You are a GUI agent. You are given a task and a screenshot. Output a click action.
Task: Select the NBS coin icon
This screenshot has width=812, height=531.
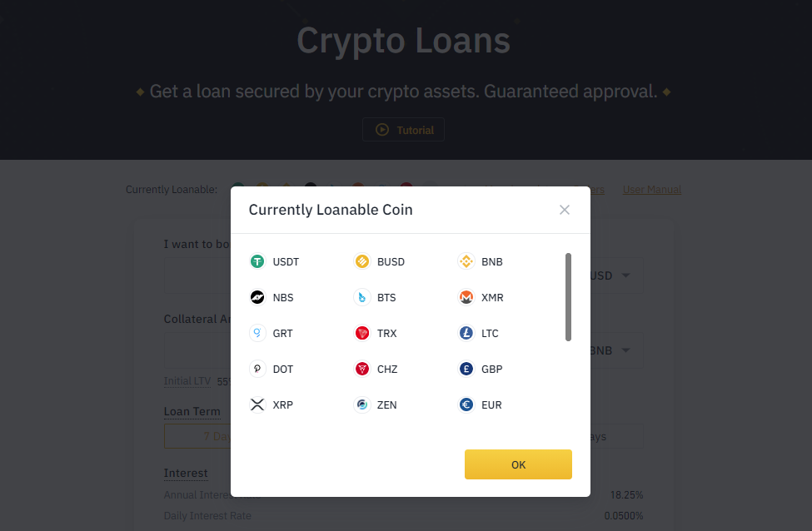[x=257, y=297]
